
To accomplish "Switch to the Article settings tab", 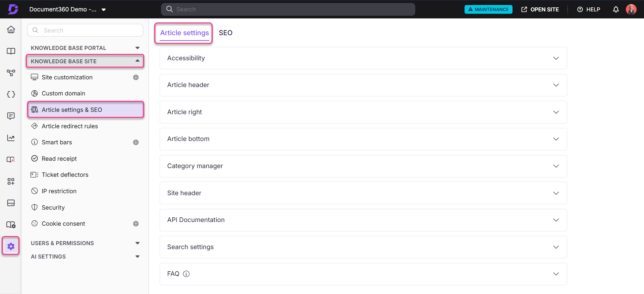I will (x=184, y=33).
